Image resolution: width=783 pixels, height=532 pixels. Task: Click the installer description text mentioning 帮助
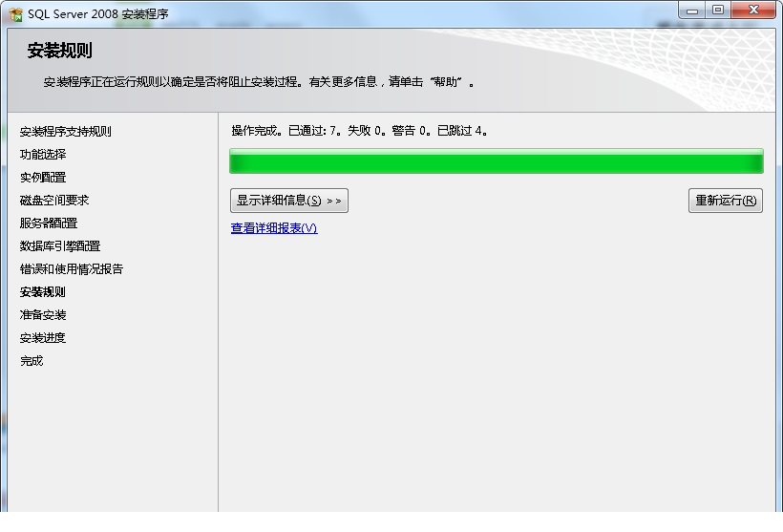click(258, 82)
